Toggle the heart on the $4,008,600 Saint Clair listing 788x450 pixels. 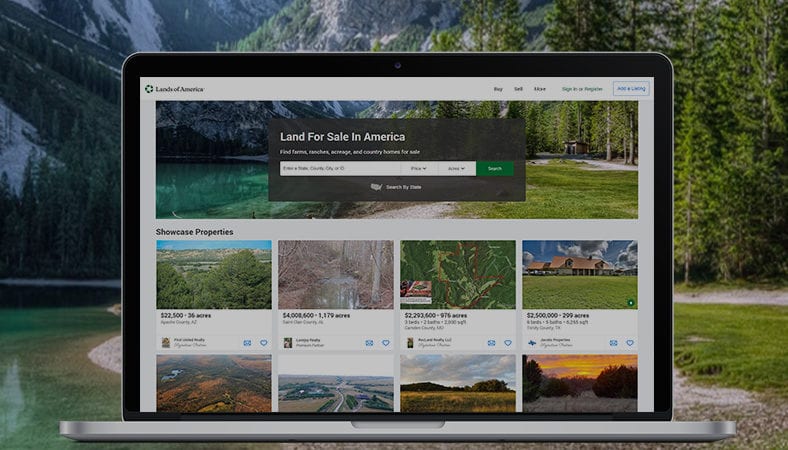(386, 343)
